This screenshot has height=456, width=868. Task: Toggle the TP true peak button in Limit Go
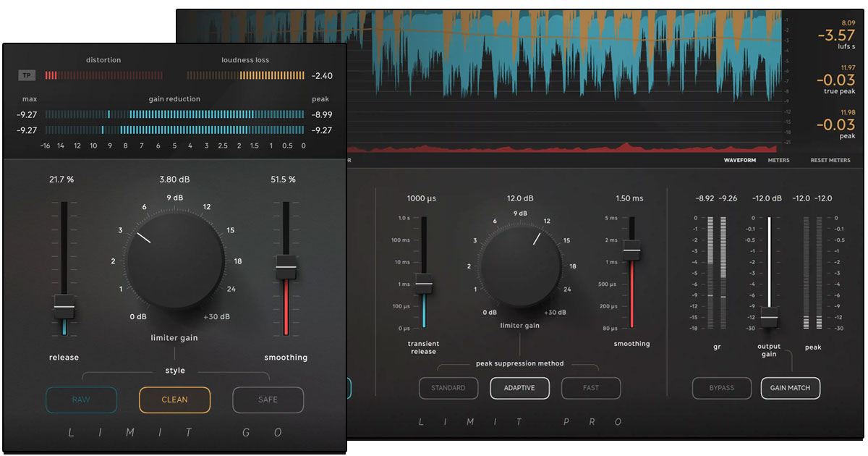[27, 75]
